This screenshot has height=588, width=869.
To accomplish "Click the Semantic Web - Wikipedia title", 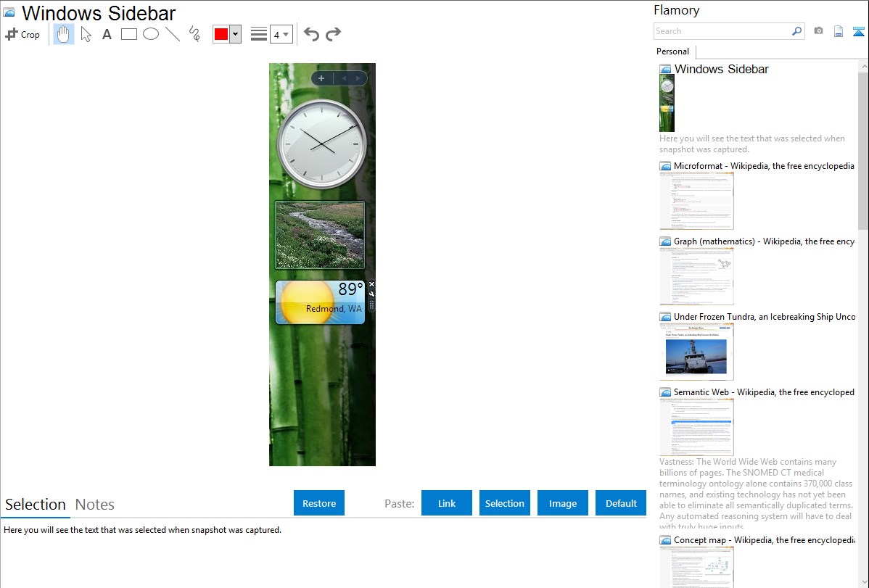I will (764, 392).
